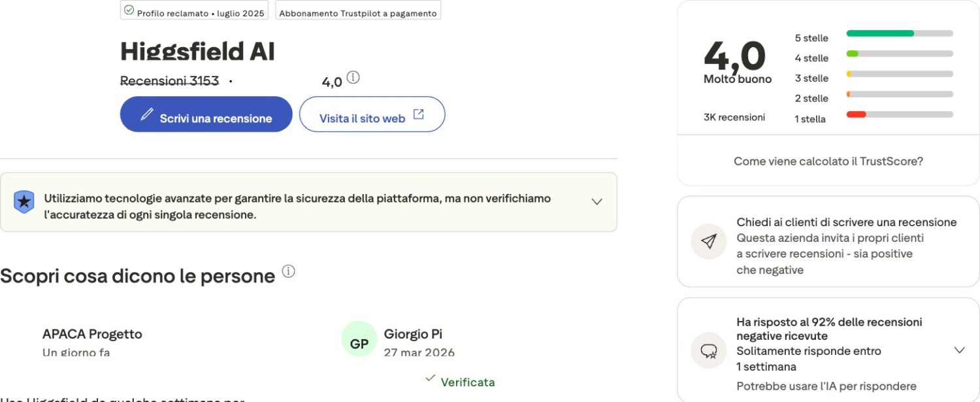This screenshot has height=402, width=980.
Task: Click Potrebbe usare l'IA per rispondere text
Action: 826,386
